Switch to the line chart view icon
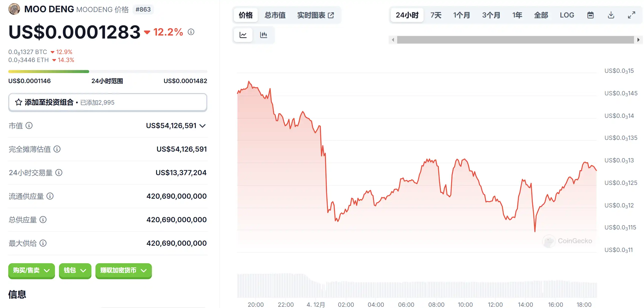The height and width of the screenshot is (308, 644). 243,35
